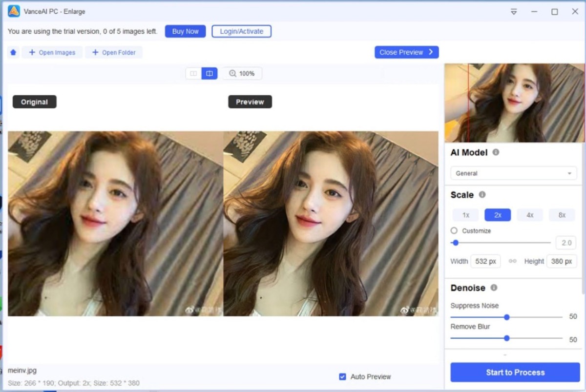Viewport: 586px width, 392px height.
Task: Click the zoom magnifier showing 100%
Action: tap(242, 73)
